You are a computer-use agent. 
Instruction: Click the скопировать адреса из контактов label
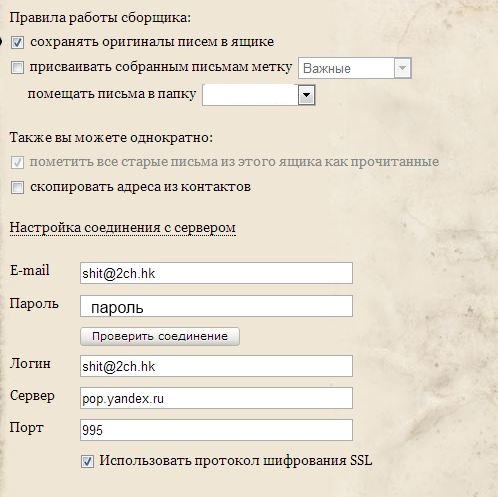tap(140, 187)
